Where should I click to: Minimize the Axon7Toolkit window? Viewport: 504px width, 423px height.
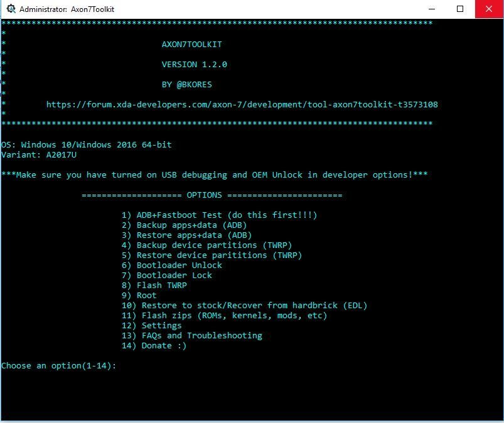tap(432, 9)
